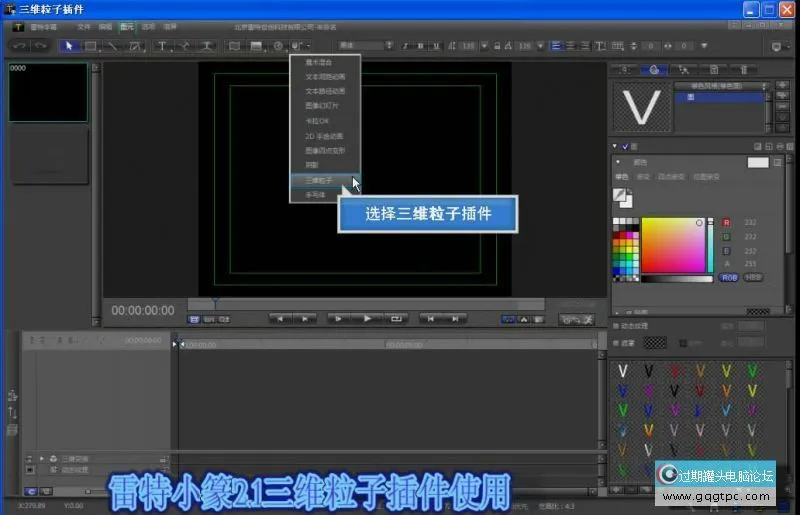This screenshot has height=515, width=800.
Task: Collapse the fill section triangle
Action: pyautogui.click(x=615, y=146)
